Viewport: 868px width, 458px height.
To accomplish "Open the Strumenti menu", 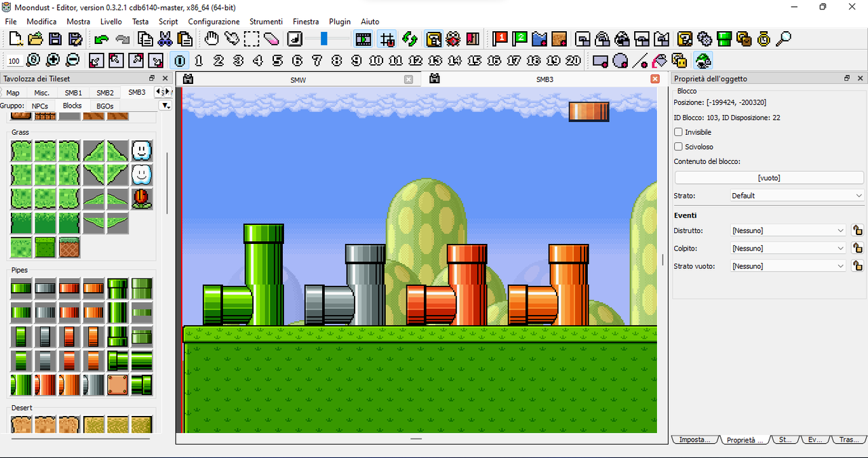I will 266,22.
